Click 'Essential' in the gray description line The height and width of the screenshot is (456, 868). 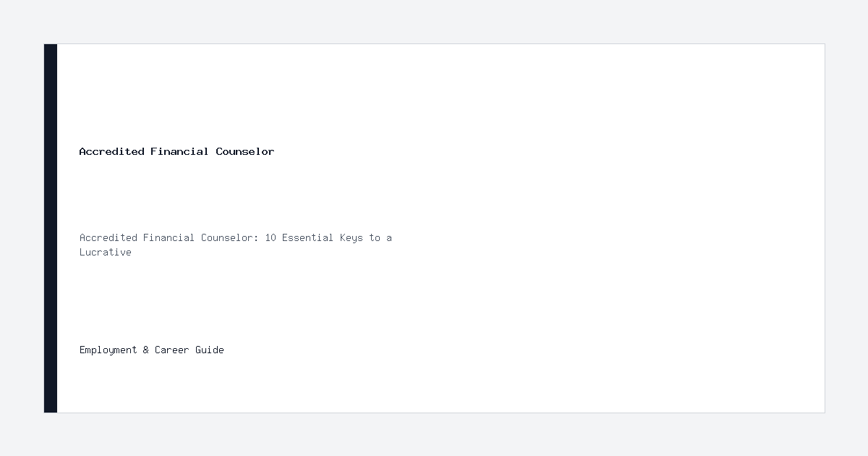(308, 237)
